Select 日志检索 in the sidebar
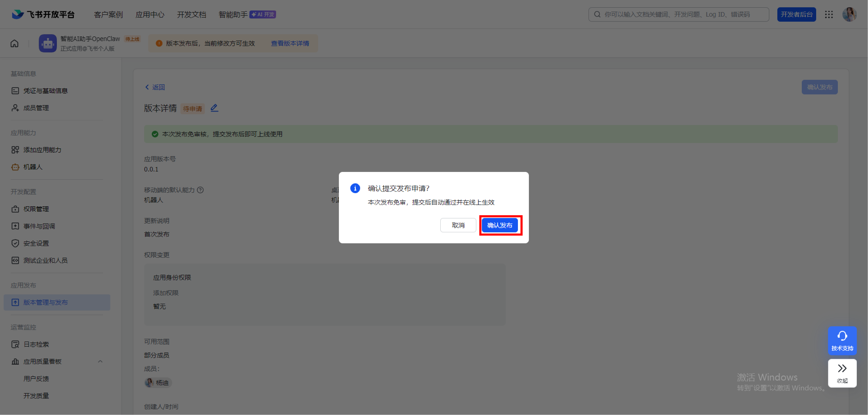Viewport: 868px width, 415px height. (x=36, y=344)
